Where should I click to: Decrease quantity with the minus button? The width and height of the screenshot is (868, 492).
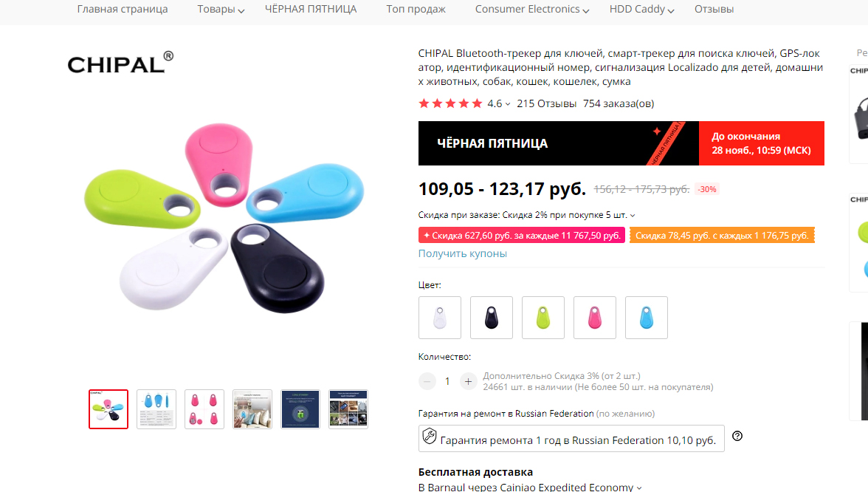[427, 381]
